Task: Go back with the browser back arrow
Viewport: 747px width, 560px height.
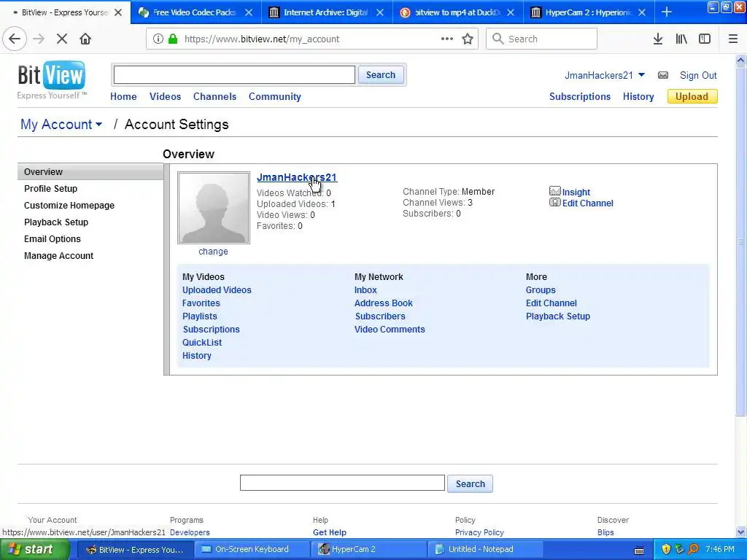Action: [15, 39]
